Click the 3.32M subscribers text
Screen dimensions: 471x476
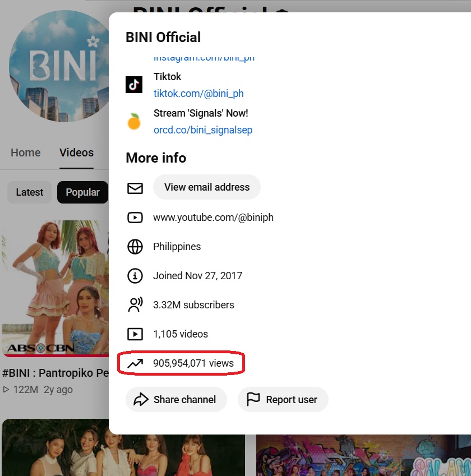point(194,305)
